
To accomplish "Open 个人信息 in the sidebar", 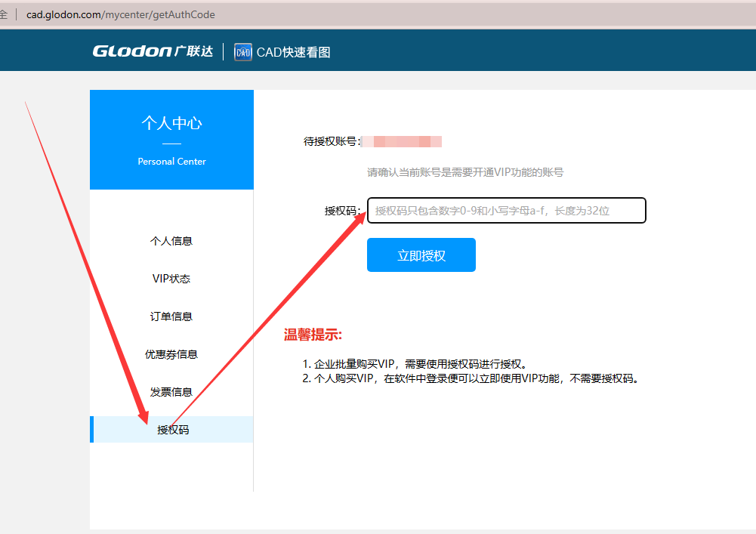I will 171,241.
